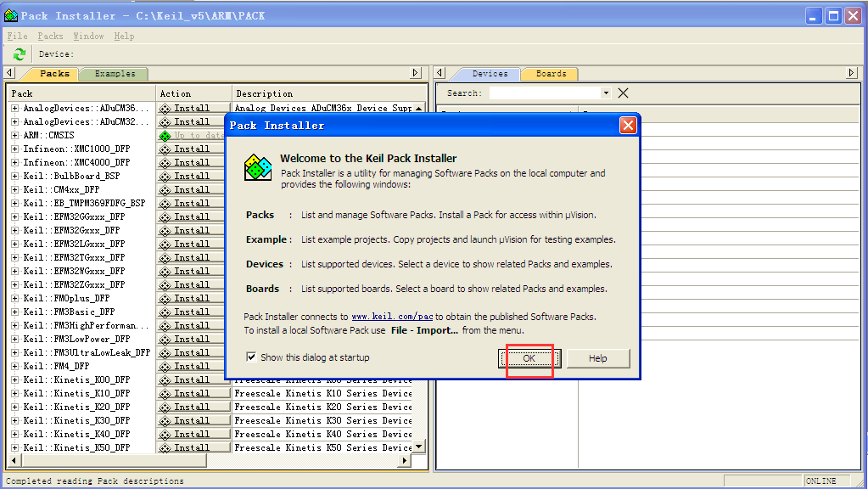The width and height of the screenshot is (868, 489).
Task: Install Keil::Kinetis_K40_DFP pack
Action: [x=193, y=434]
